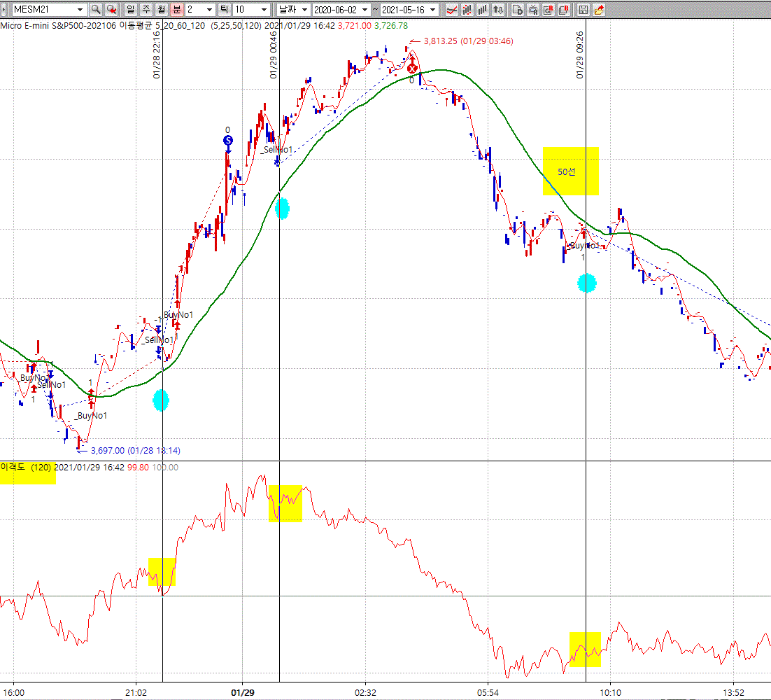Click the blue S sell marker on chart

pyautogui.click(x=227, y=141)
